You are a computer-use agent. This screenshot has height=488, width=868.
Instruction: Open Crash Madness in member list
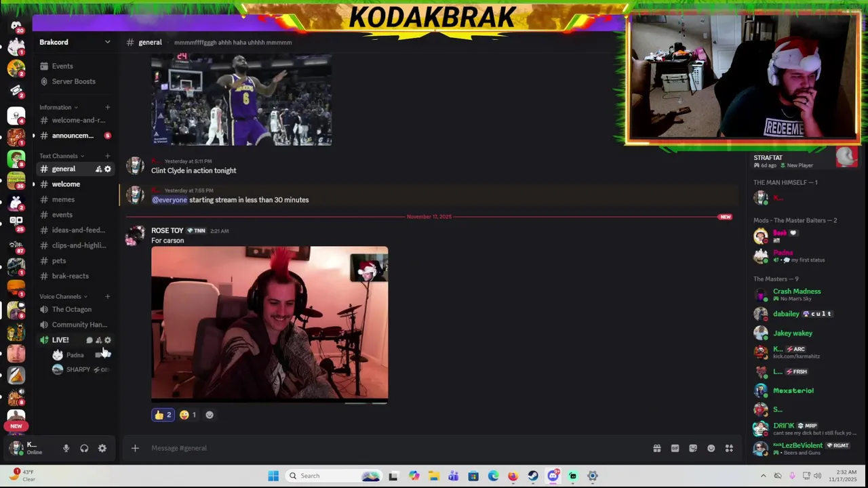[797, 294]
